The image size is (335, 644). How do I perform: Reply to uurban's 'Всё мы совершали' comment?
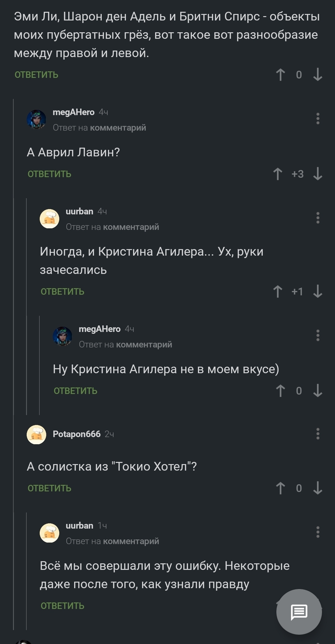63,606
